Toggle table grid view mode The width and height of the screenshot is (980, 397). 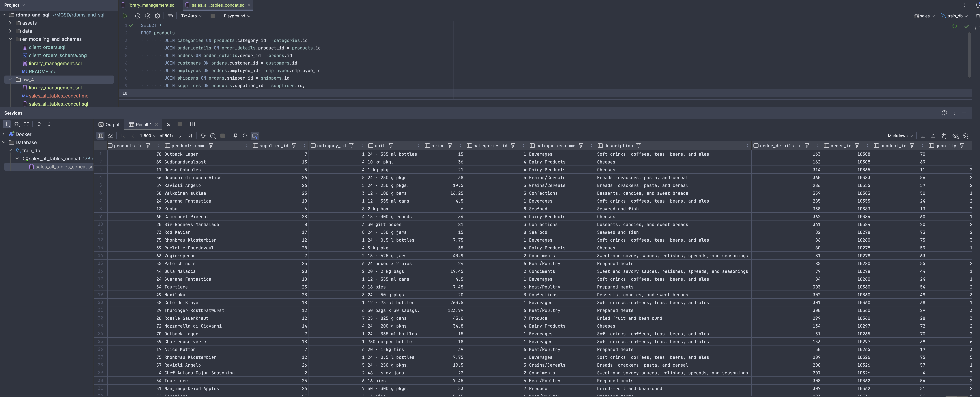pos(100,136)
